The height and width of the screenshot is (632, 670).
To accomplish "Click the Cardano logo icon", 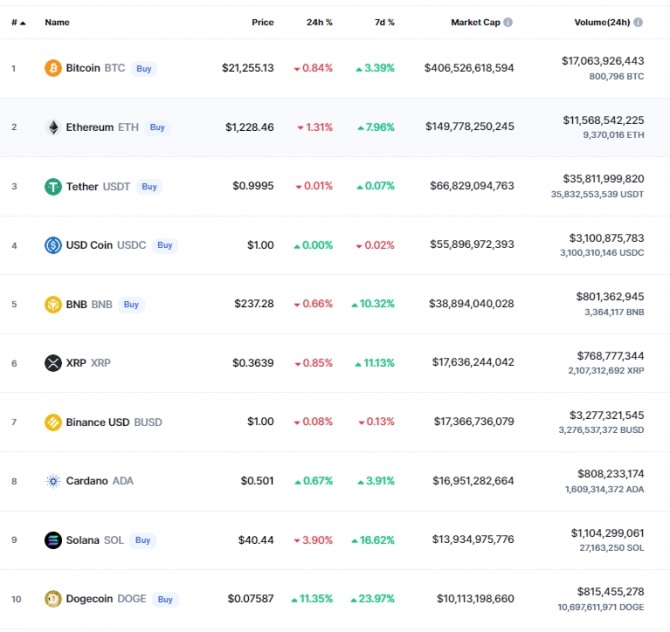I will (x=53, y=481).
